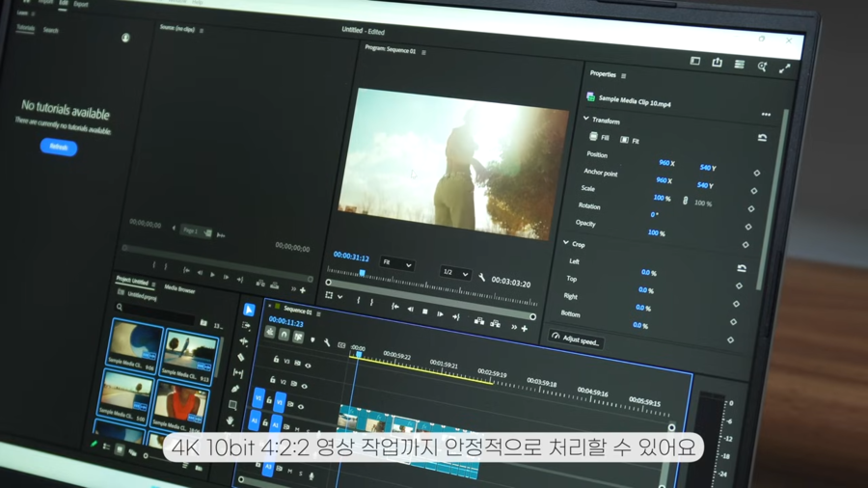The image size is (868, 488).
Task: Click the 00:00:31:12 Program timecode
Action: (351, 257)
